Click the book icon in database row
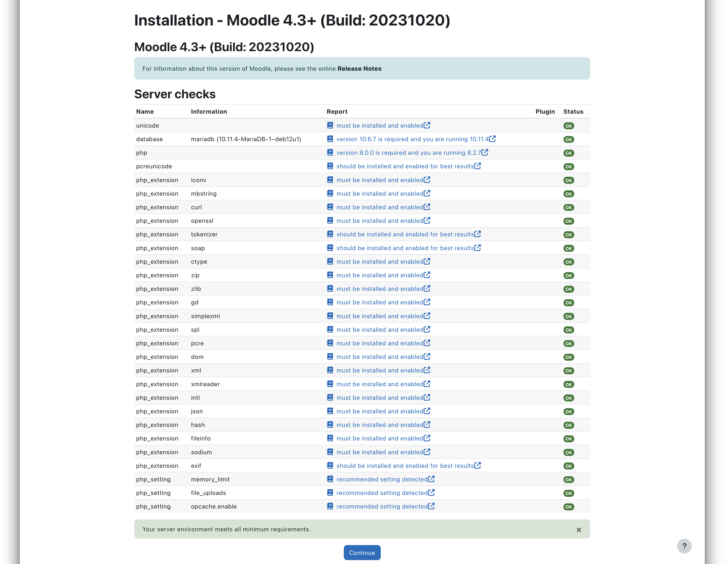This screenshot has width=728, height=564. tap(330, 139)
